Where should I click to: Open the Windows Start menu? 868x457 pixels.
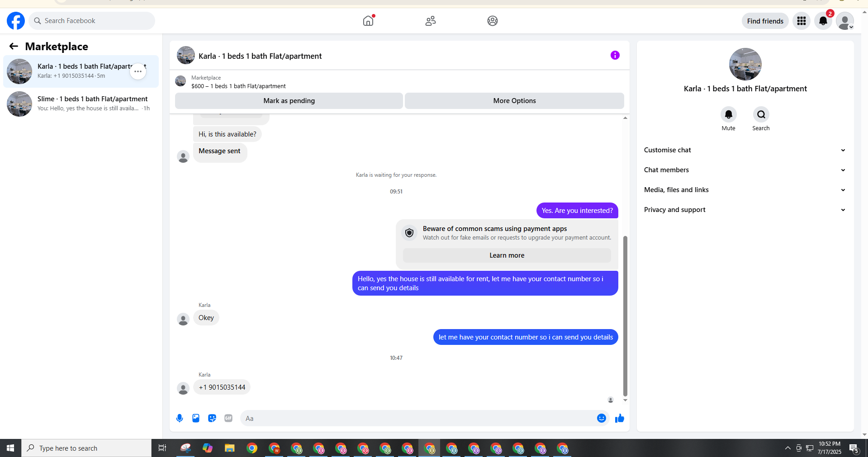click(10, 448)
